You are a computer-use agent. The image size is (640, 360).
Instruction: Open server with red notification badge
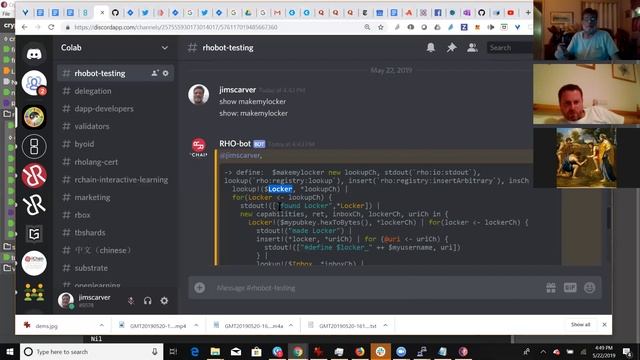pyautogui.click(x=34, y=83)
